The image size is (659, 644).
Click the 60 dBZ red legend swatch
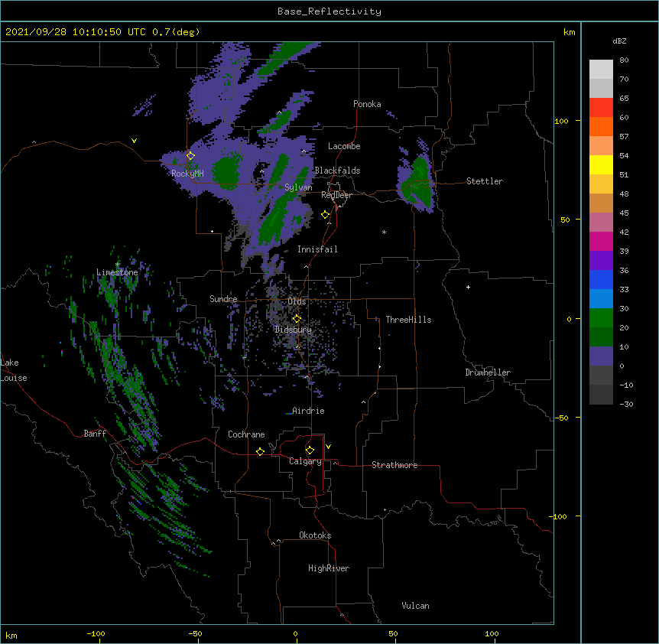coord(601,108)
